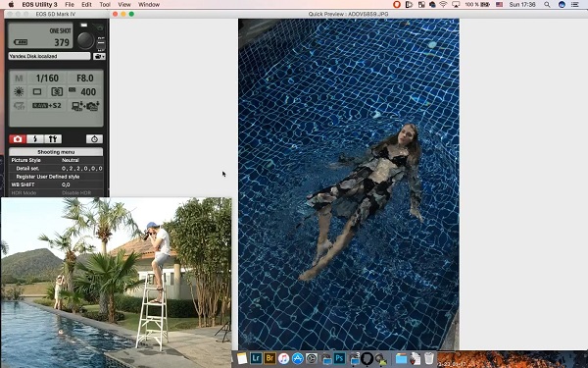
Task: Open the setup tab with tools icon
Action: point(53,139)
